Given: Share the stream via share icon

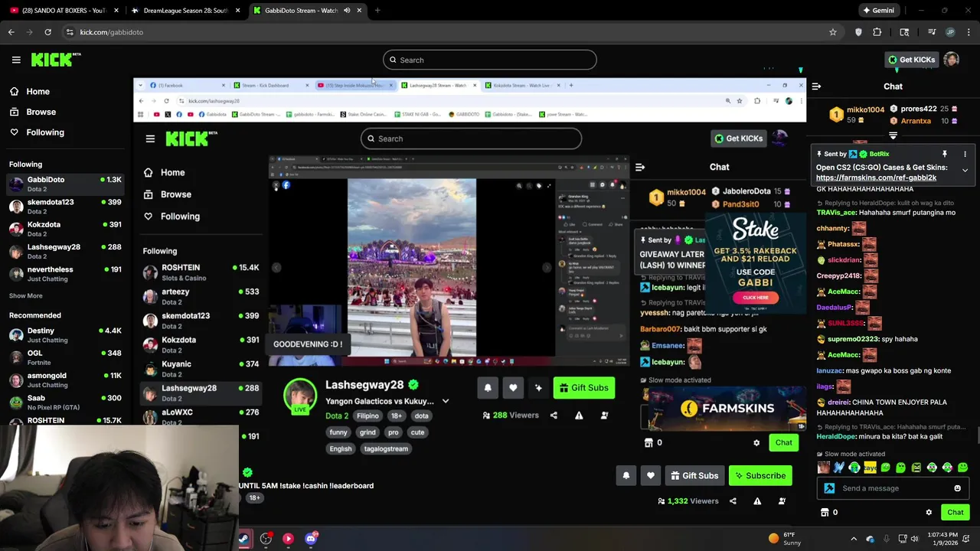Looking at the screenshot, I should click(x=733, y=501).
